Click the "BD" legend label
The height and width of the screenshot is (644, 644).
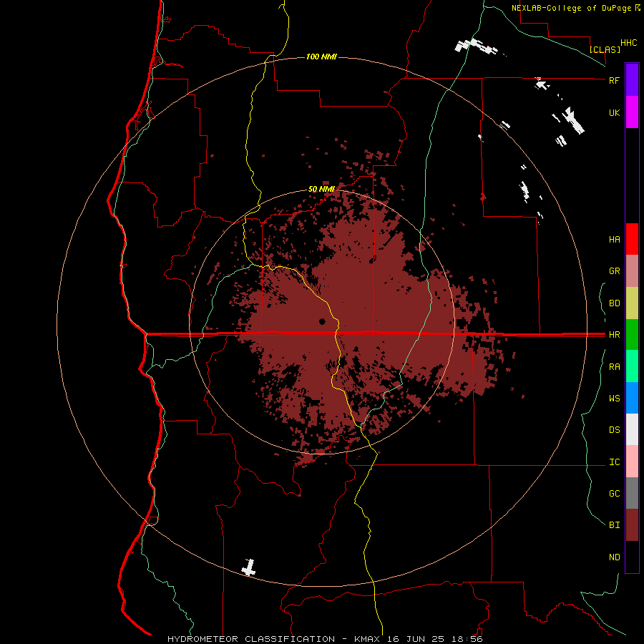pyautogui.click(x=614, y=303)
